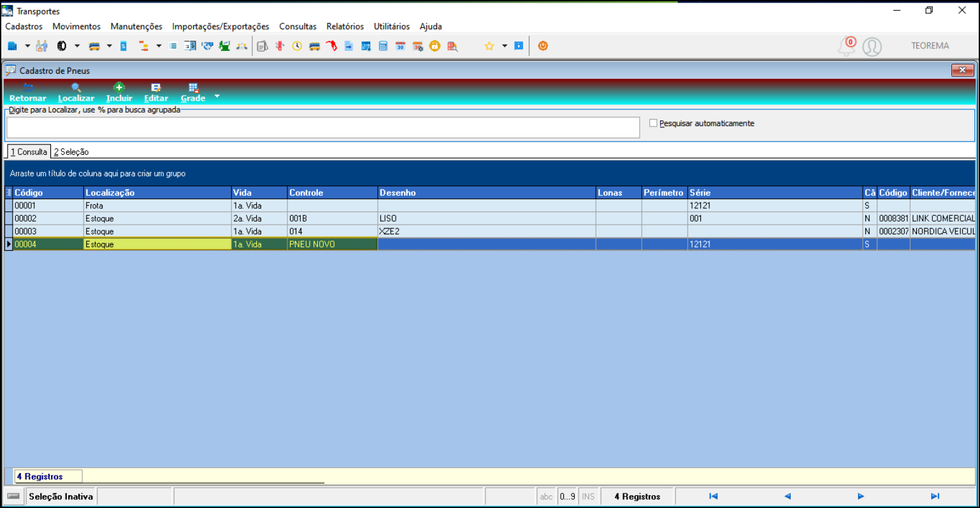Sort by the Localização column header
The image size is (980, 508).
pos(157,192)
